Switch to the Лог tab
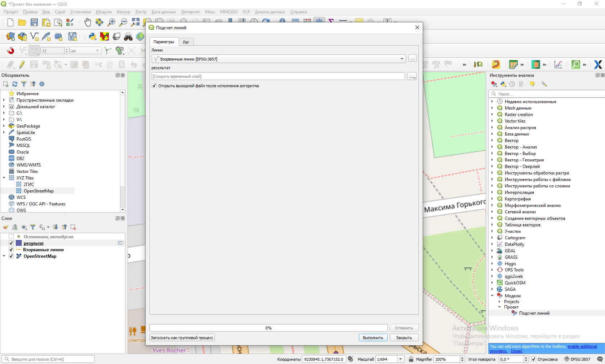The height and width of the screenshot is (364, 605). [x=186, y=42]
